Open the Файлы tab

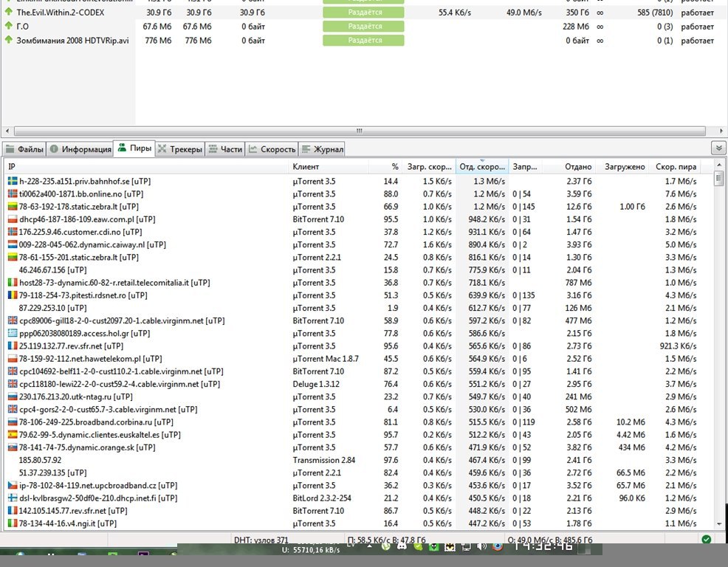(24, 149)
